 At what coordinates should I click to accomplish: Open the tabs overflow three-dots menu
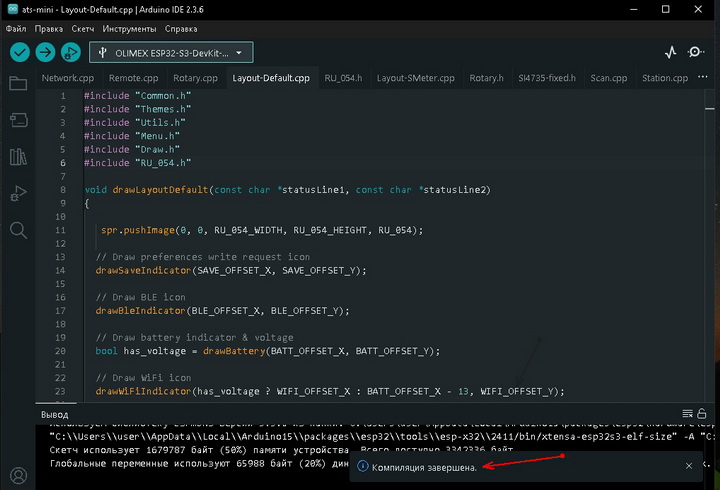[703, 77]
